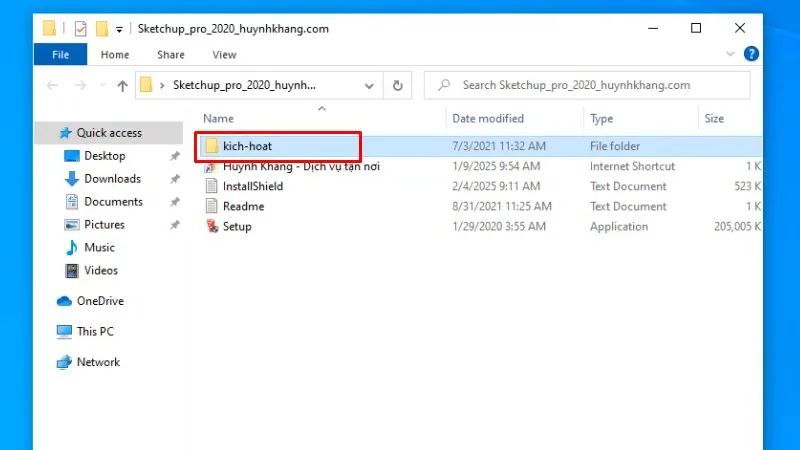The image size is (800, 450).
Task: Open the Music folder in sidebar
Action: point(99,248)
